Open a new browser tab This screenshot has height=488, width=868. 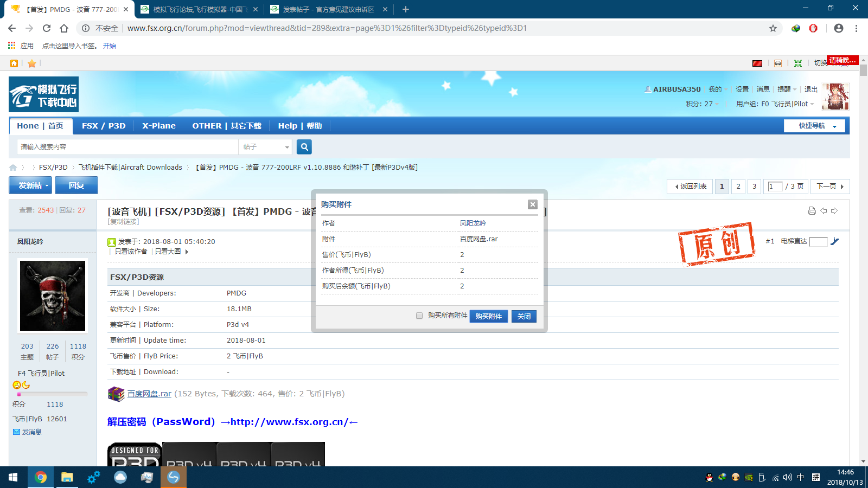(x=406, y=9)
